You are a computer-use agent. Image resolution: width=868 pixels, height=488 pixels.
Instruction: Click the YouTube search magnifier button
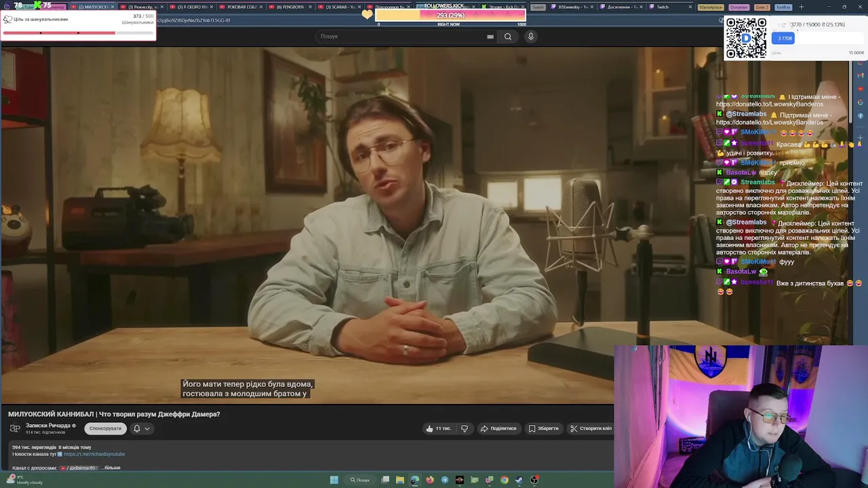(x=507, y=37)
